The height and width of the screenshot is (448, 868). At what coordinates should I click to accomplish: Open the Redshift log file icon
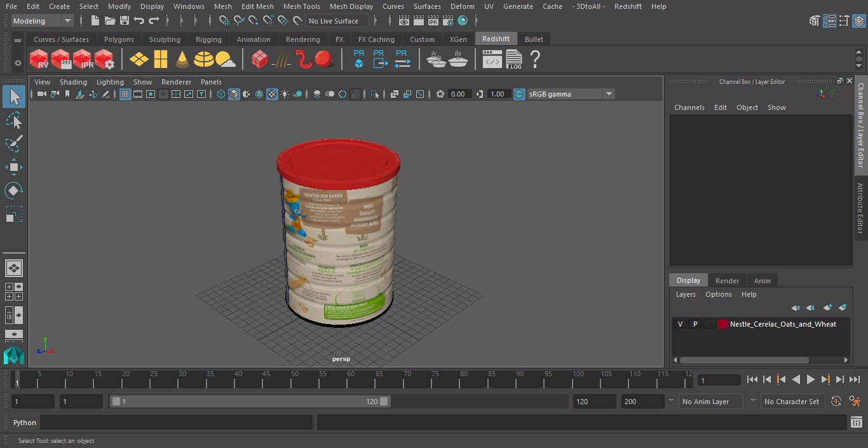click(x=513, y=60)
